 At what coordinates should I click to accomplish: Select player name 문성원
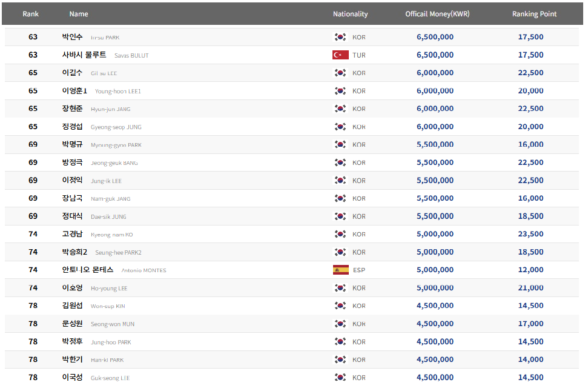pyautogui.click(x=72, y=323)
